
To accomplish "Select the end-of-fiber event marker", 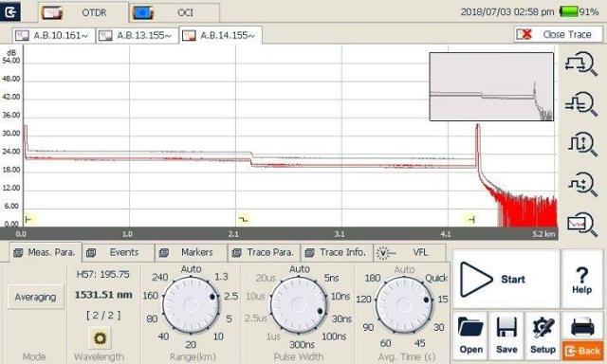I will [x=471, y=219].
